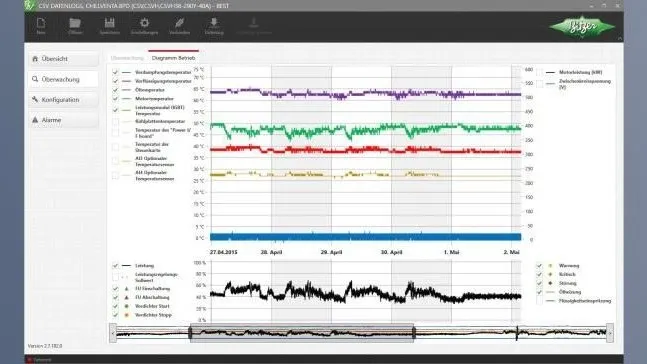This screenshot has width=647, height=364.
Task: Toggle FU Einschaltung checkbox
Action: click(115, 288)
